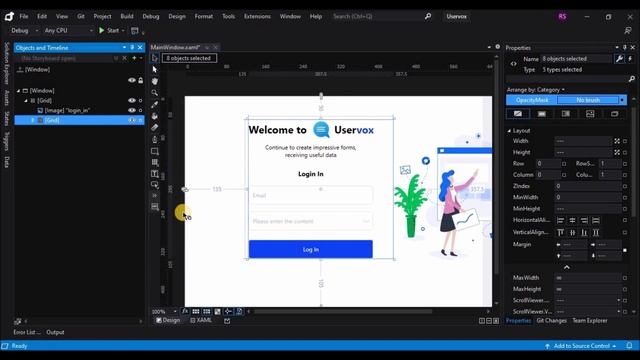Click the Selection tool at toolbar top
640x360 pixels.
[154, 58]
